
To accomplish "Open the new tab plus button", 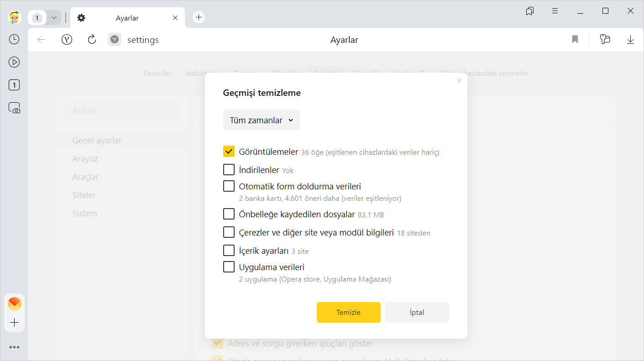I will point(199,17).
